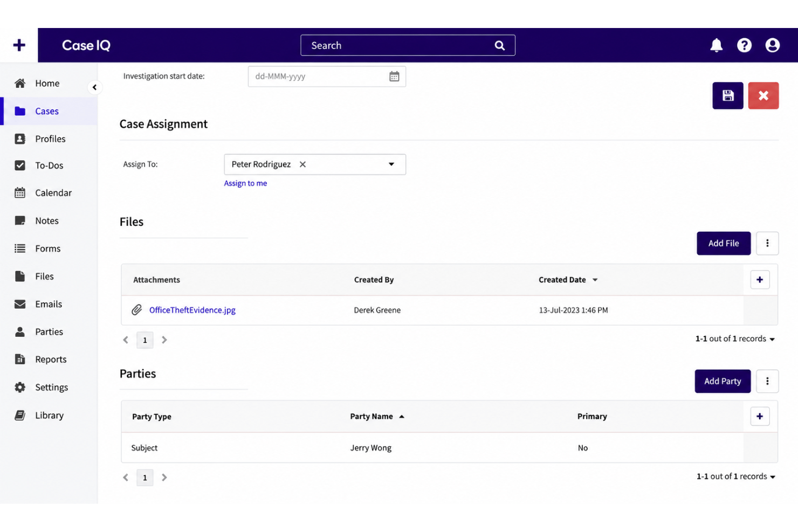Click the Add File button

coord(724,244)
